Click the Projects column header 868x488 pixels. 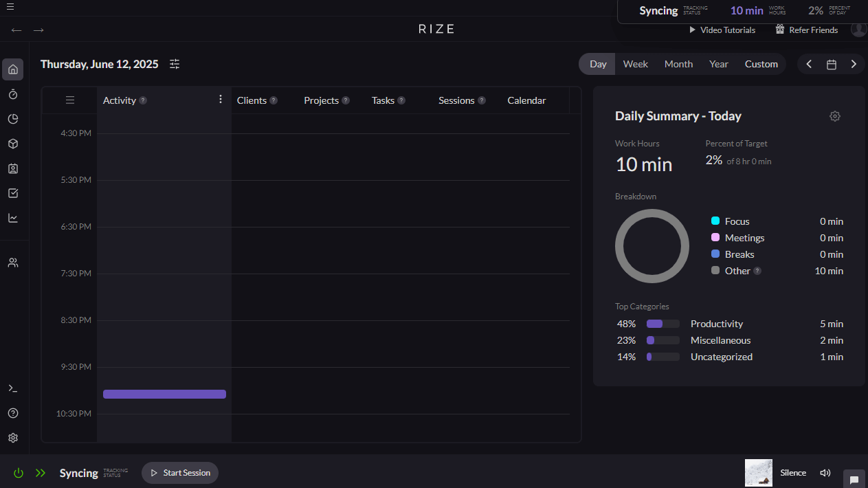pos(321,100)
